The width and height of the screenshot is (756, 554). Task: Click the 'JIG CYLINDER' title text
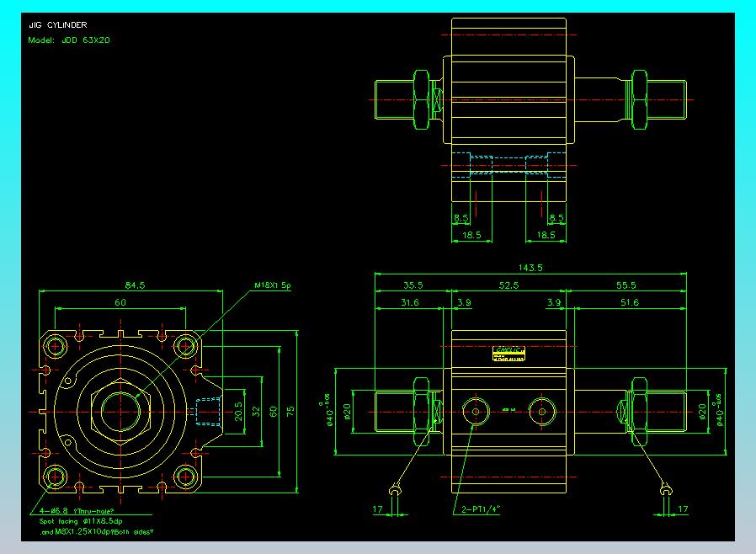tap(58, 24)
